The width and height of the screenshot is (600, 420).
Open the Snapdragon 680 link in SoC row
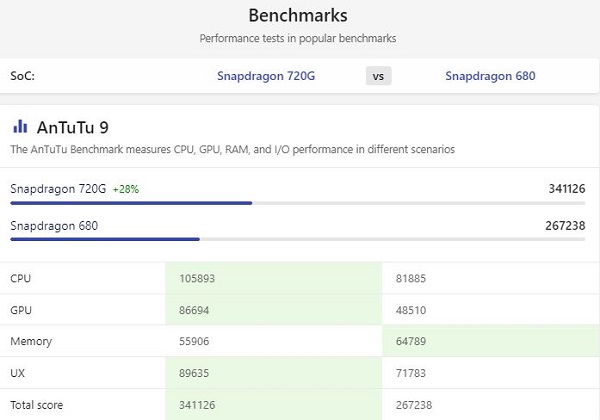click(x=490, y=76)
